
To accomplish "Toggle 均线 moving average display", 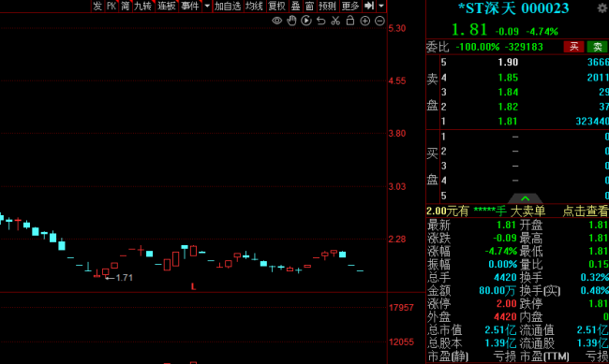I will (x=255, y=6).
